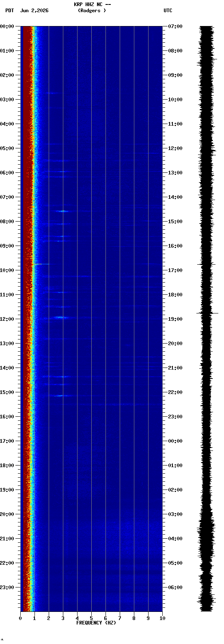The width and height of the screenshot is (224, 644).
Task: Select the 00:00 label on PDT axis
Action: (x=8, y=26)
